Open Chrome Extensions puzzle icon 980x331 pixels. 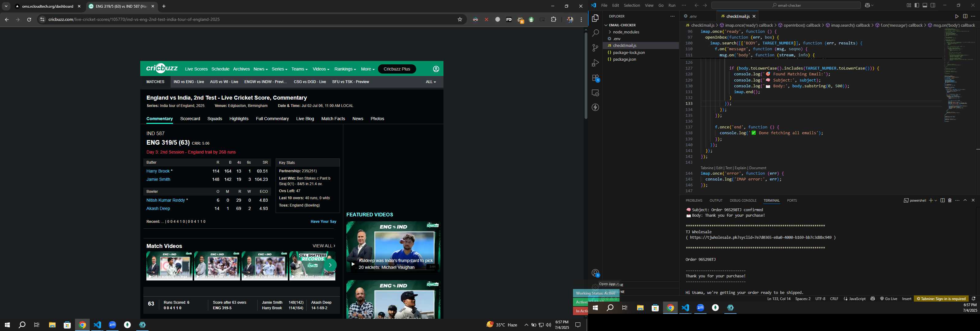553,19
